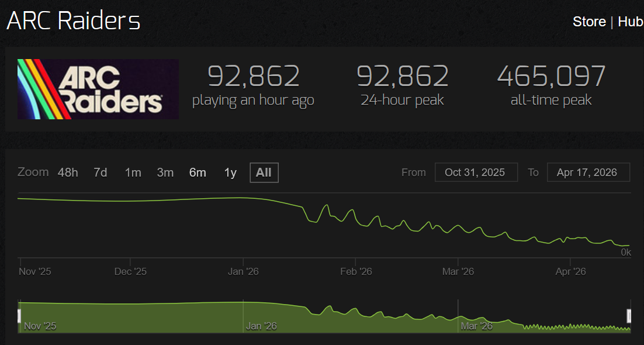This screenshot has height=345, width=644.
Task: Click the Apr '26 axis label
Action: click(570, 271)
